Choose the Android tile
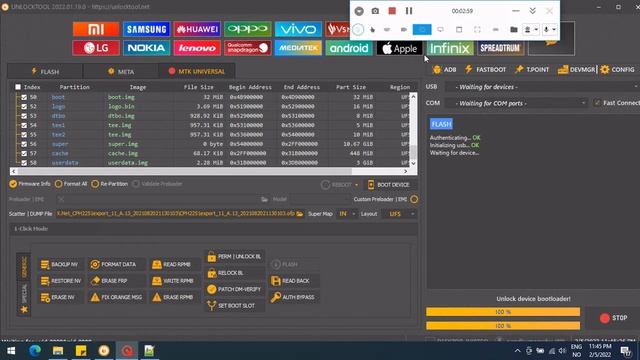 [349, 48]
